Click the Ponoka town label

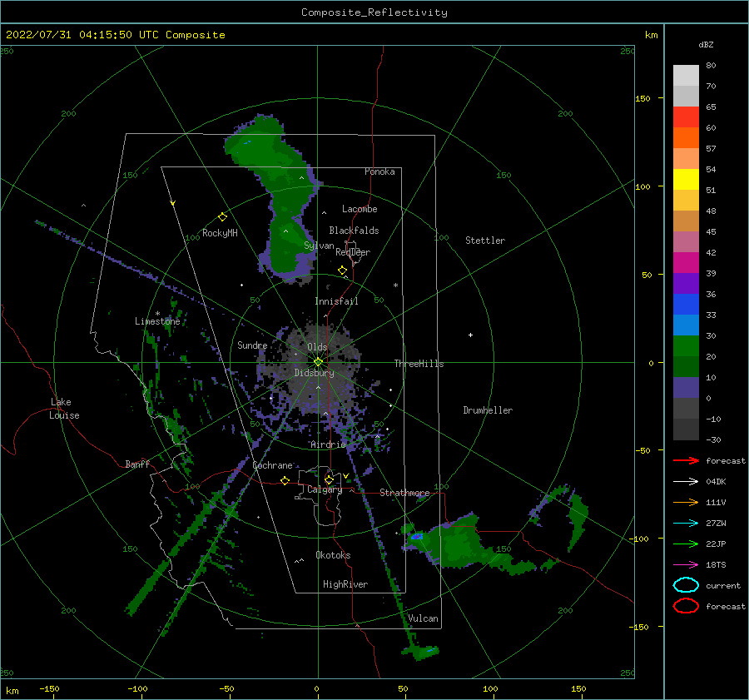[x=379, y=171]
